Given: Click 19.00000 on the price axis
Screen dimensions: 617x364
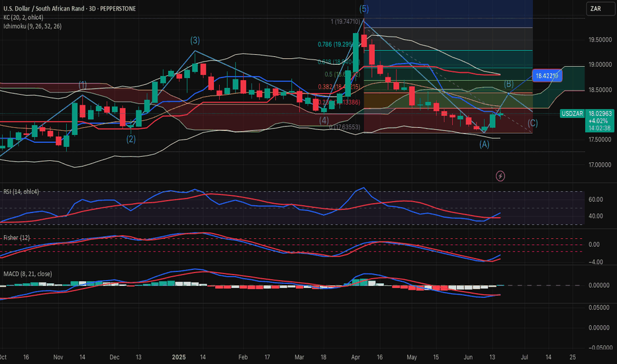Looking at the screenshot, I should click(600, 65).
